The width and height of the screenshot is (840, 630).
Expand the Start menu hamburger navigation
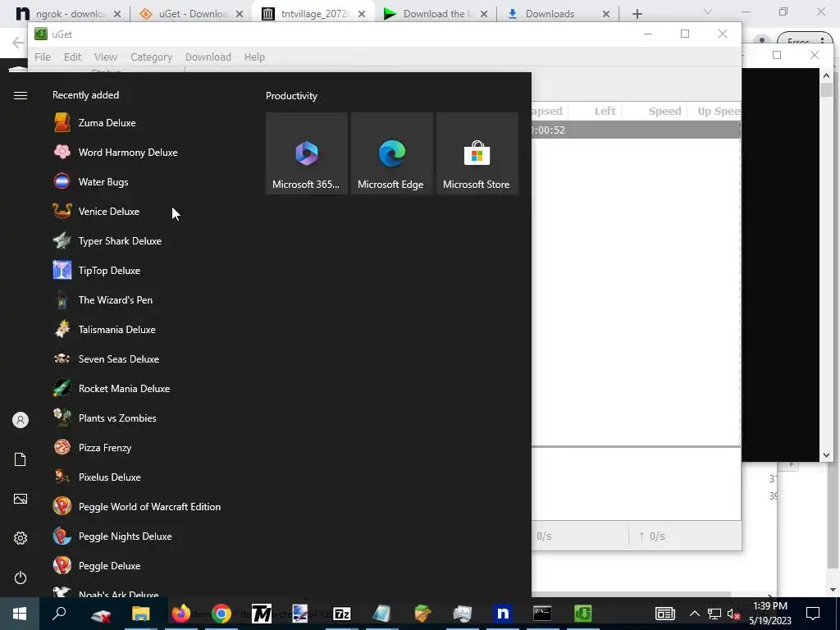(x=21, y=95)
